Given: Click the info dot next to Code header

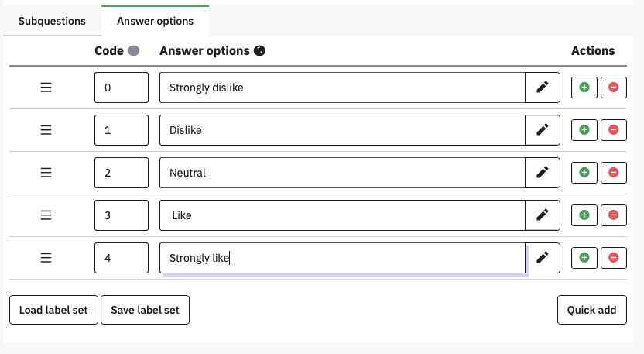Looking at the screenshot, I should [x=133, y=51].
